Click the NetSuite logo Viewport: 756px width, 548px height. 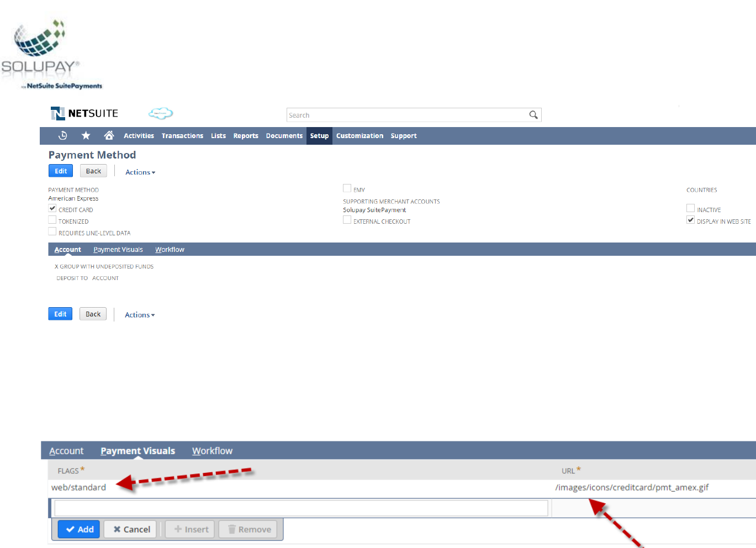pyautogui.click(x=84, y=113)
